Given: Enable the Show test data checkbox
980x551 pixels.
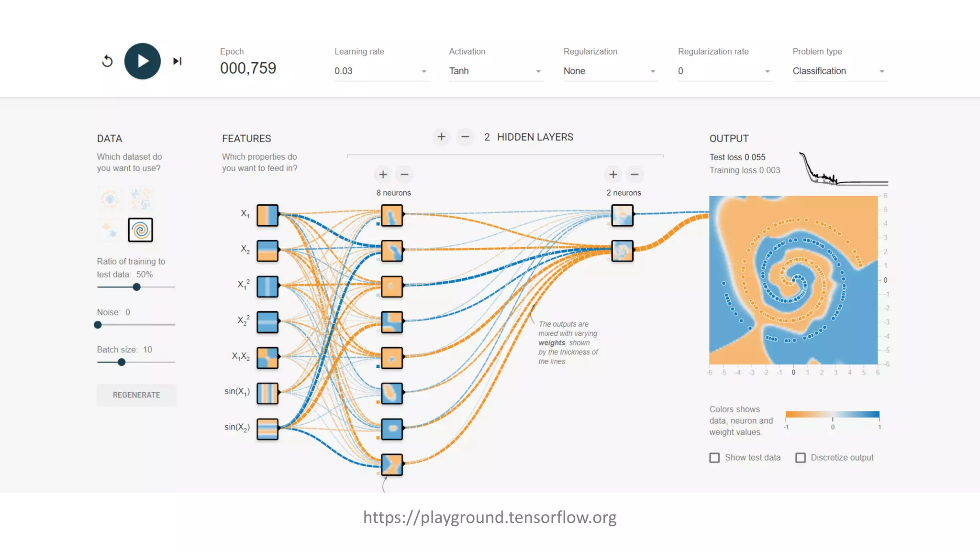Looking at the screenshot, I should click(x=714, y=458).
